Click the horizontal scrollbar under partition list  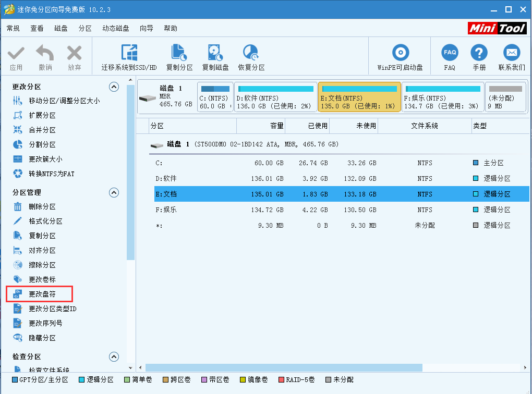[284, 367]
